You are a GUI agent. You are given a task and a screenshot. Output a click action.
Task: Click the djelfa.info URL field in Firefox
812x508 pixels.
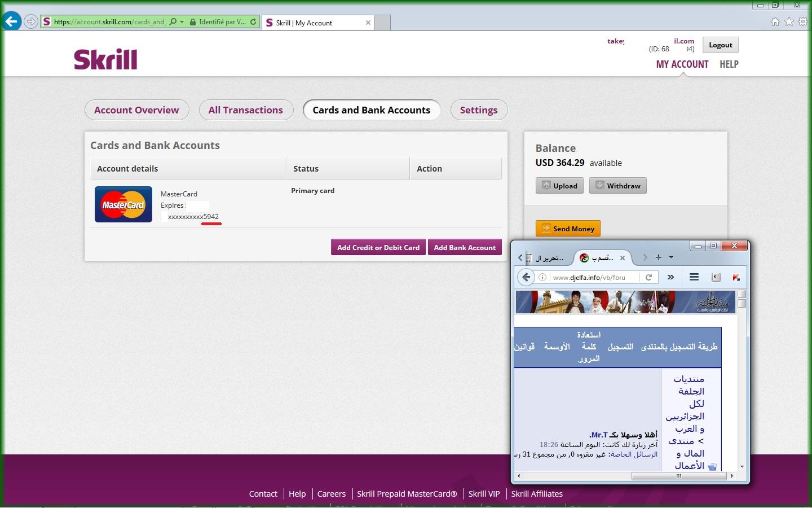[594, 277]
